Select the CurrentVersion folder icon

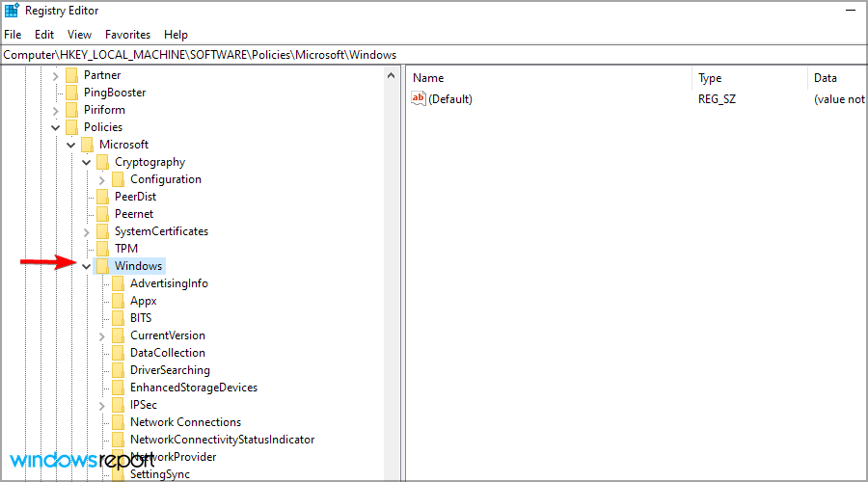pyautogui.click(x=119, y=335)
